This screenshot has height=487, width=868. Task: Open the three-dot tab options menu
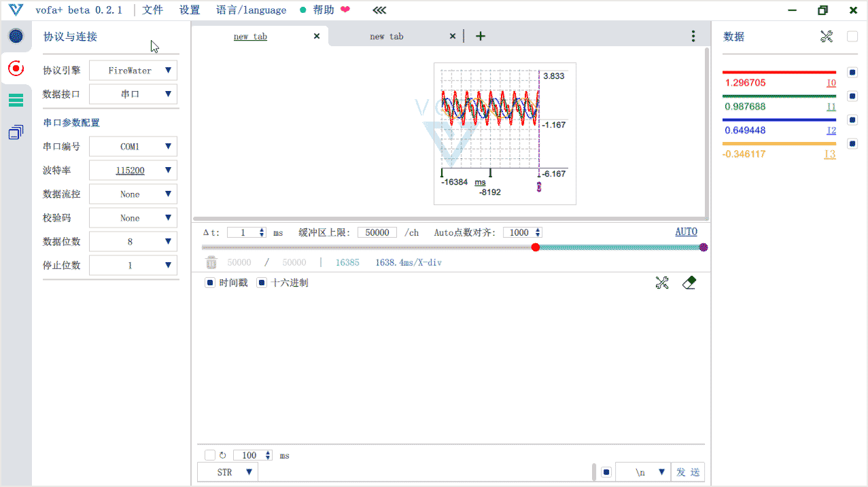[693, 36]
